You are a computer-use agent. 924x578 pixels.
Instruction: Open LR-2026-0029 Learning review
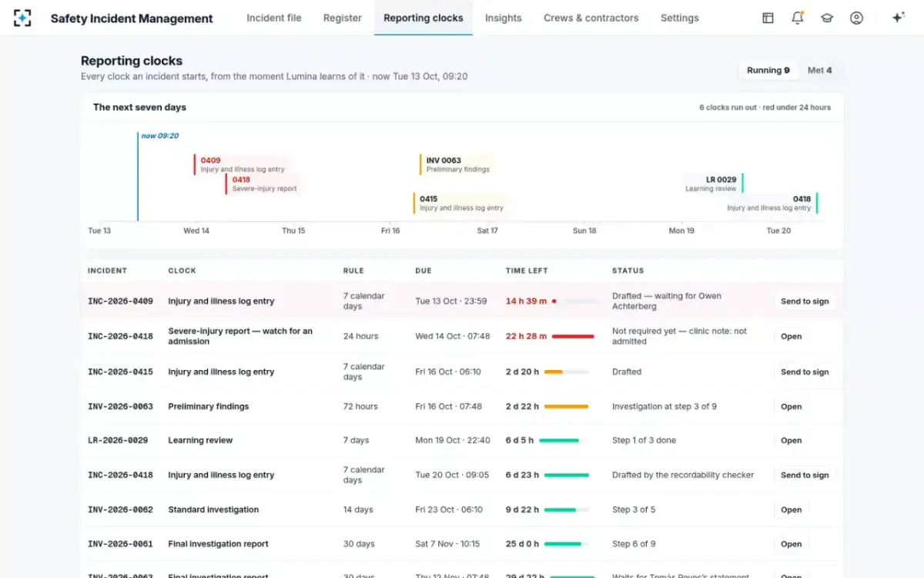point(792,441)
